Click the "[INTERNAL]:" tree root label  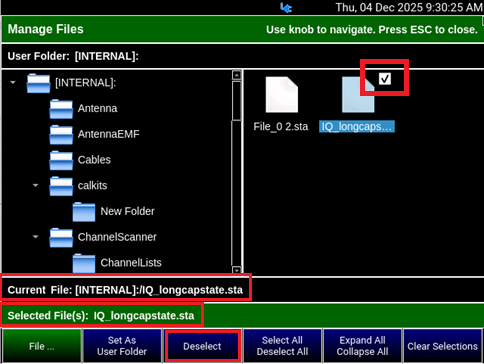[x=86, y=83]
